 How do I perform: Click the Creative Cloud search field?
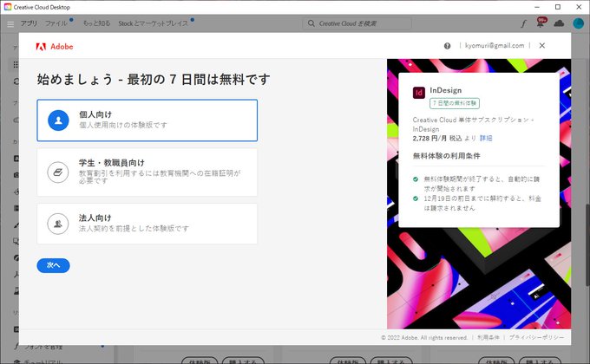click(x=357, y=23)
